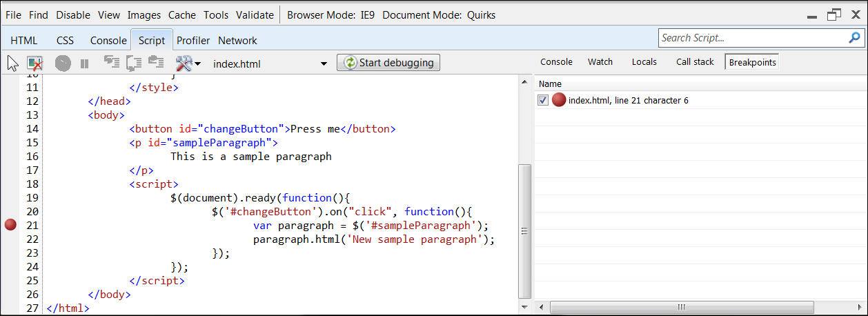Click the Break All pause icon
Image resolution: width=868 pixels, height=316 pixels.
coord(84,63)
